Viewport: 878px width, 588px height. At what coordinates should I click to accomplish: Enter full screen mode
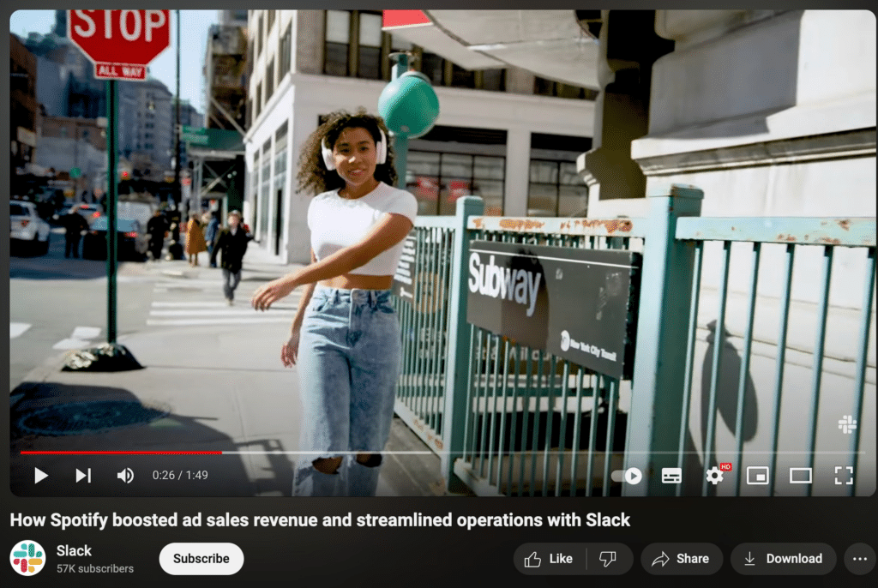[x=844, y=476]
